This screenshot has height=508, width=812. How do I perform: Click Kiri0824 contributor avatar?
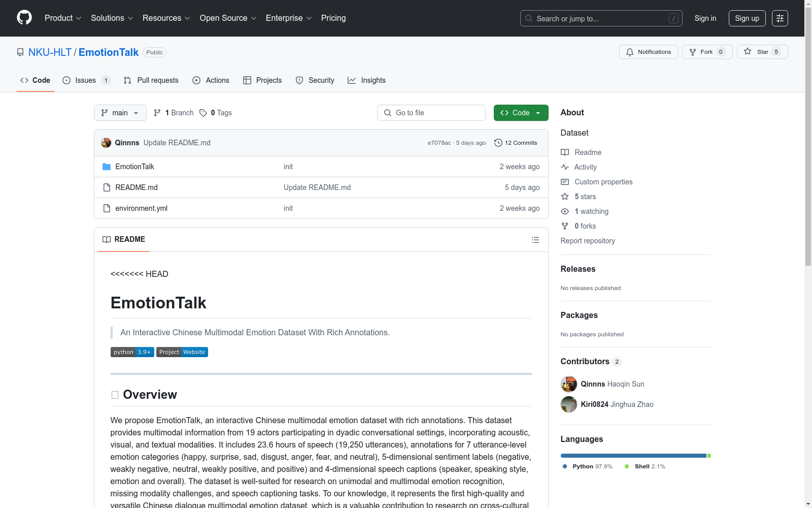click(569, 404)
